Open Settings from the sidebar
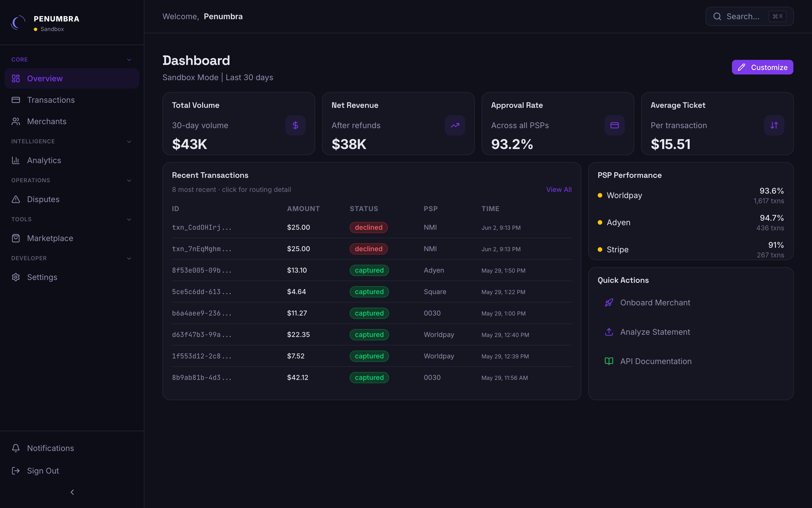Image resolution: width=812 pixels, height=508 pixels. 72,277
